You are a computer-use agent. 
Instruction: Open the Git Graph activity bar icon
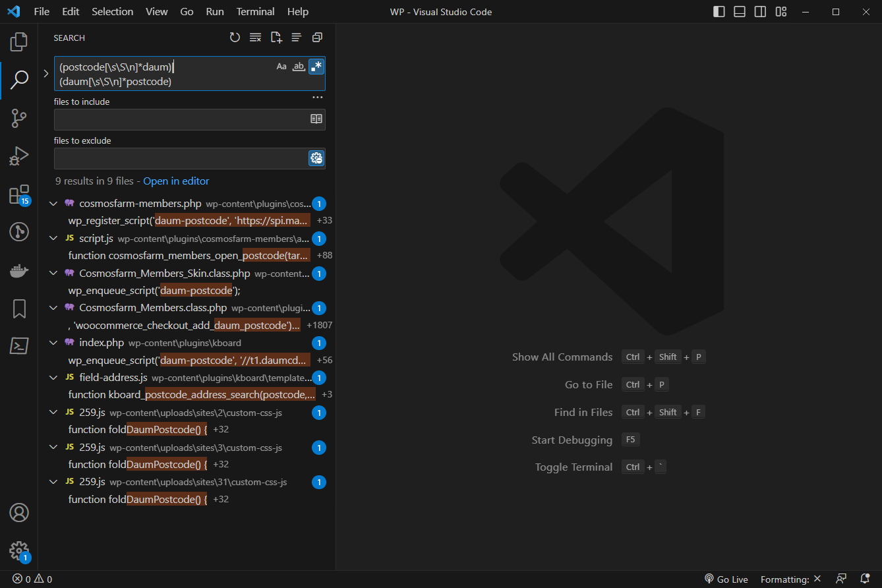pos(19,232)
